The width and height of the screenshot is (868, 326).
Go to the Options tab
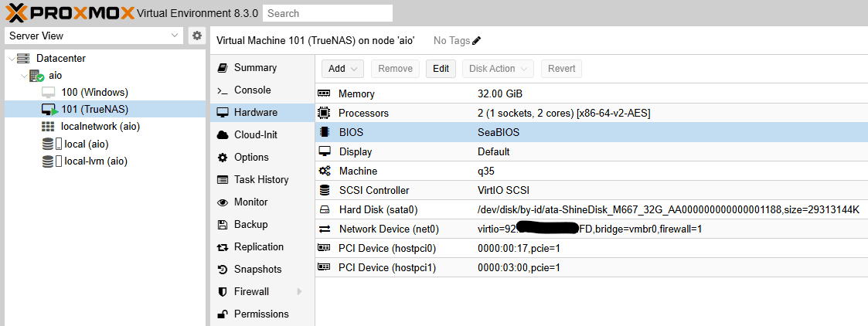[262, 157]
